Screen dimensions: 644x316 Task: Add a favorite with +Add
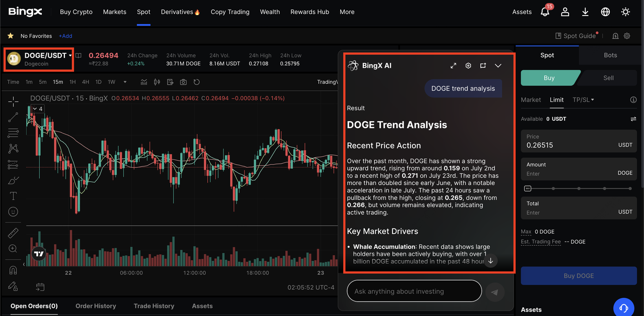65,36
